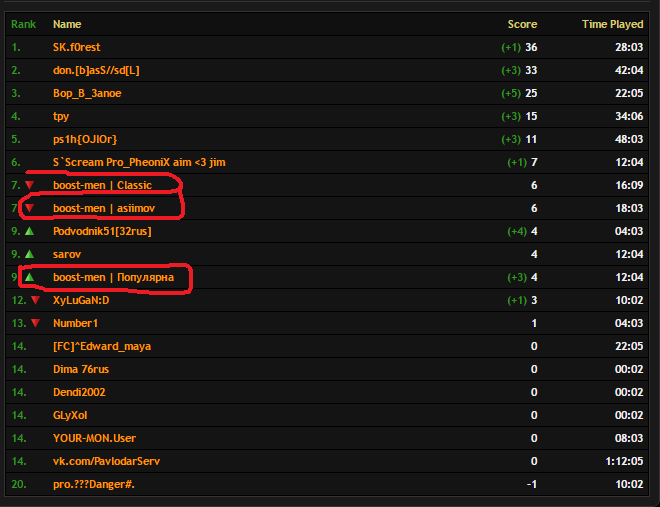Sort by the Score column header

522,24
